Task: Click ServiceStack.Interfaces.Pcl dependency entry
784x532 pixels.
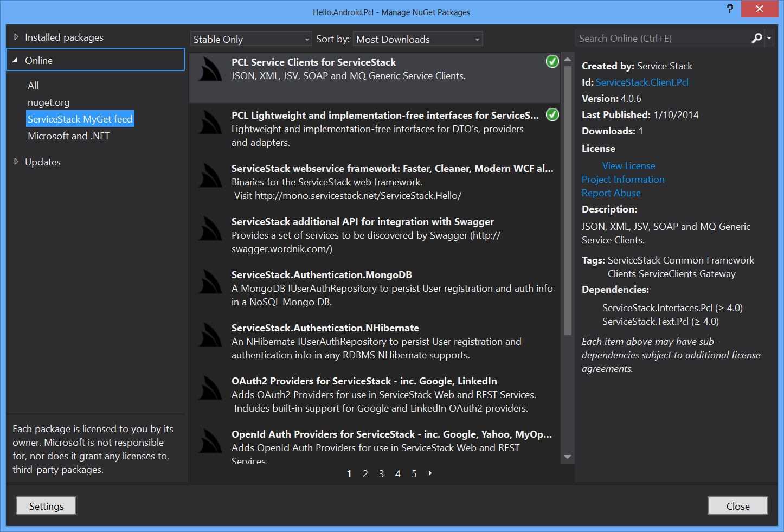Action: point(672,308)
